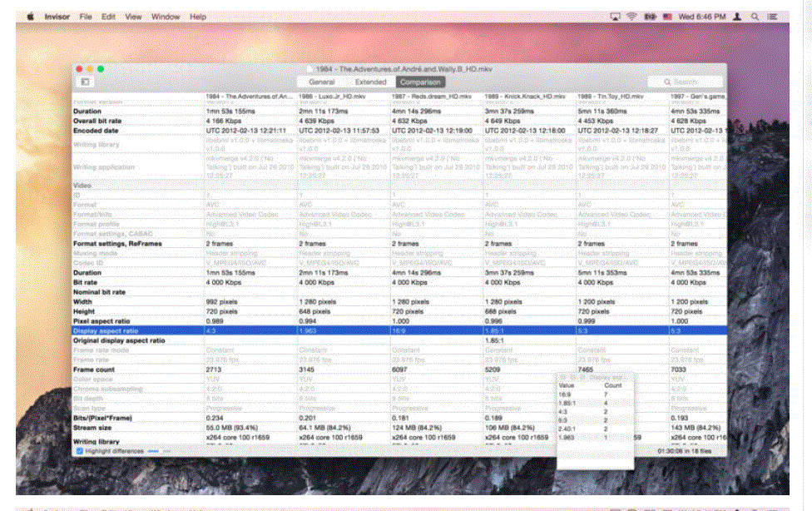Image resolution: width=812 pixels, height=511 pixels.
Task: Select the 1.983 row in value popup
Action: coord(596,438)
